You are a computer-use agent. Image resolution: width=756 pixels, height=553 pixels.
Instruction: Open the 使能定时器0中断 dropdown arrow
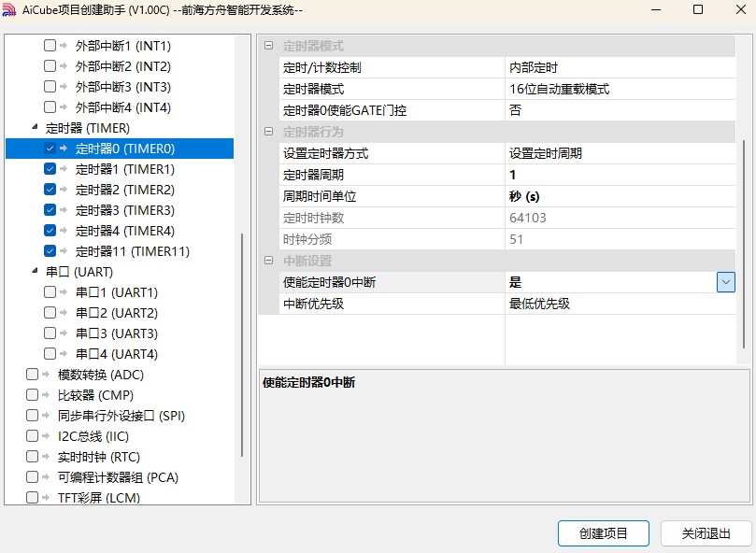click(x=725, y=282)
